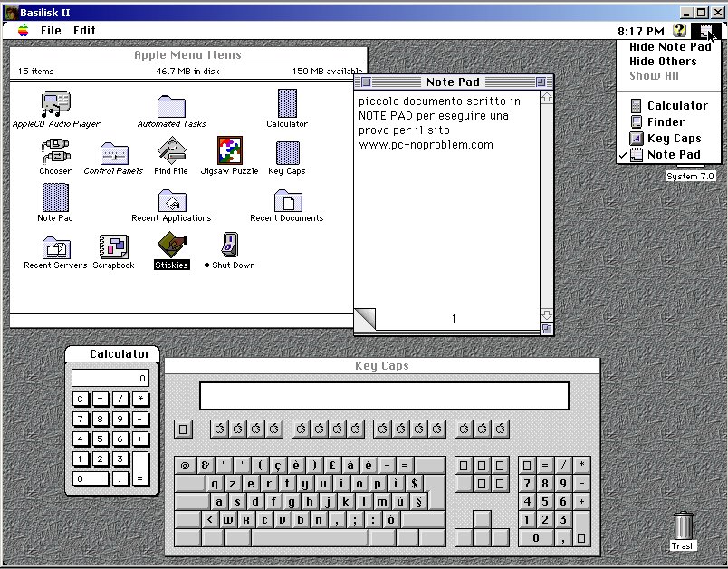Click the Key Caps text input field
This screenshot has height=569, width=728.
(384, 396)
